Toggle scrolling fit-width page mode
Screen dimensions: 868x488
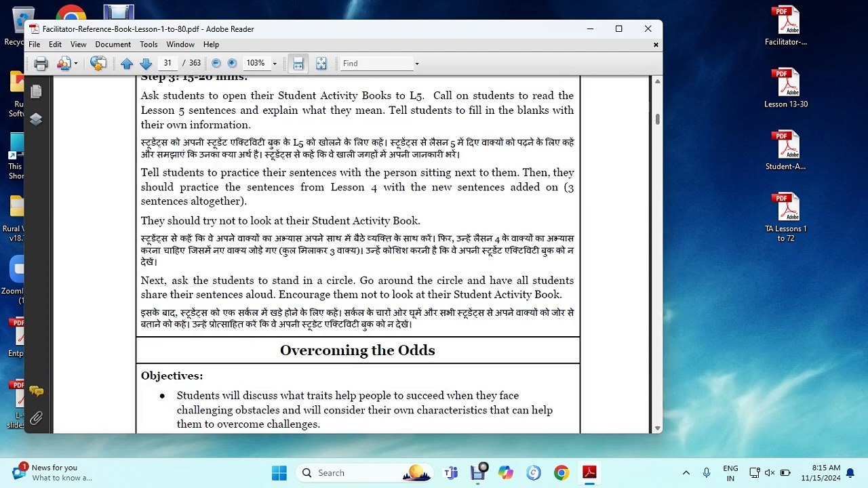(298, 64)
